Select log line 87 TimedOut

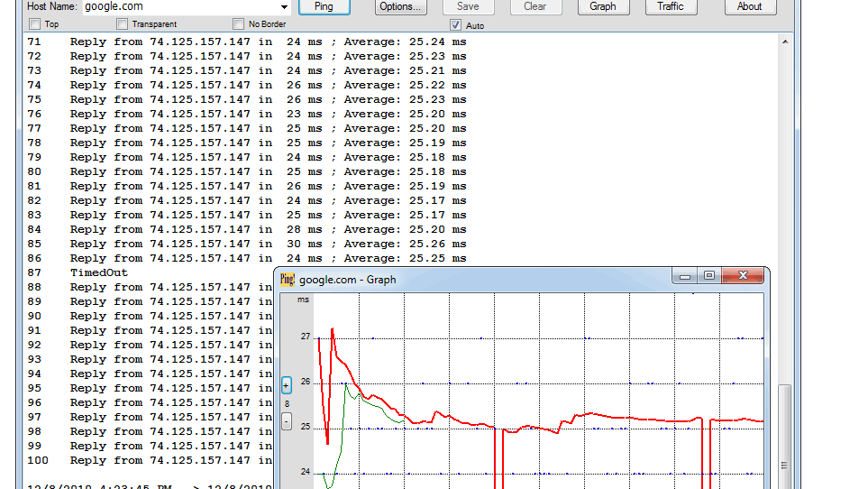point(78,272)
